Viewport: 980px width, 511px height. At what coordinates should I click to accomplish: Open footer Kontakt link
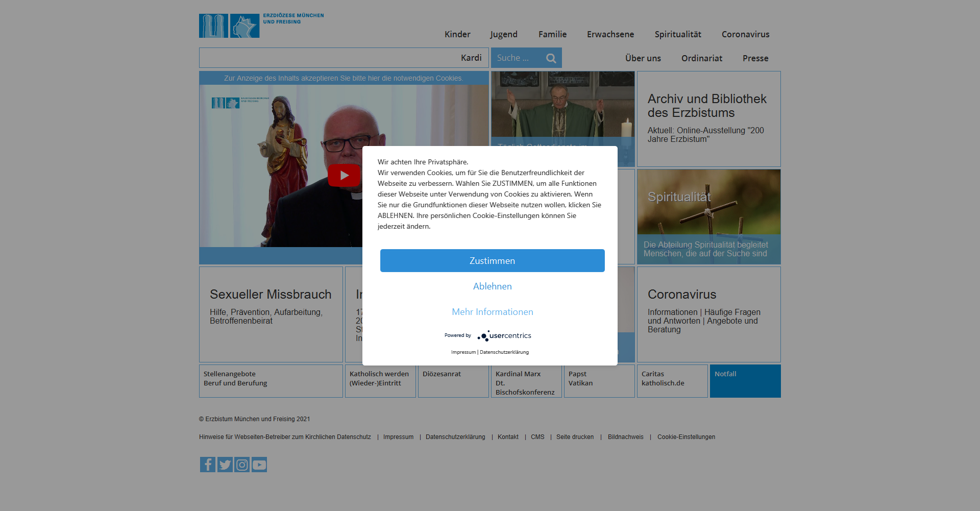508,437
